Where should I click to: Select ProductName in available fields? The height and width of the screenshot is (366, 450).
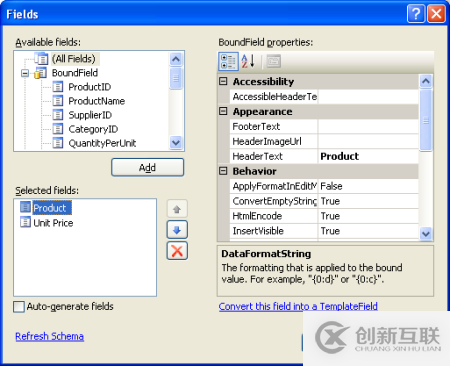(x=96, y=101)
